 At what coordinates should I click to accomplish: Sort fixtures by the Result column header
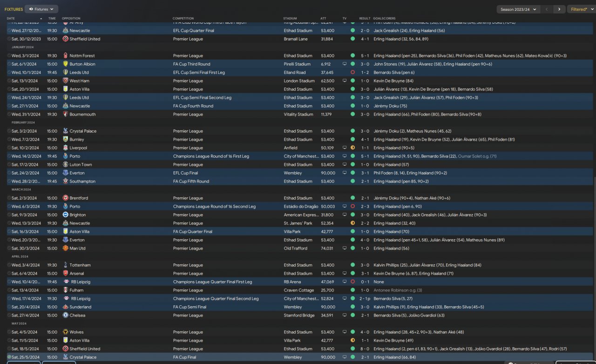(x=365, y=19)
